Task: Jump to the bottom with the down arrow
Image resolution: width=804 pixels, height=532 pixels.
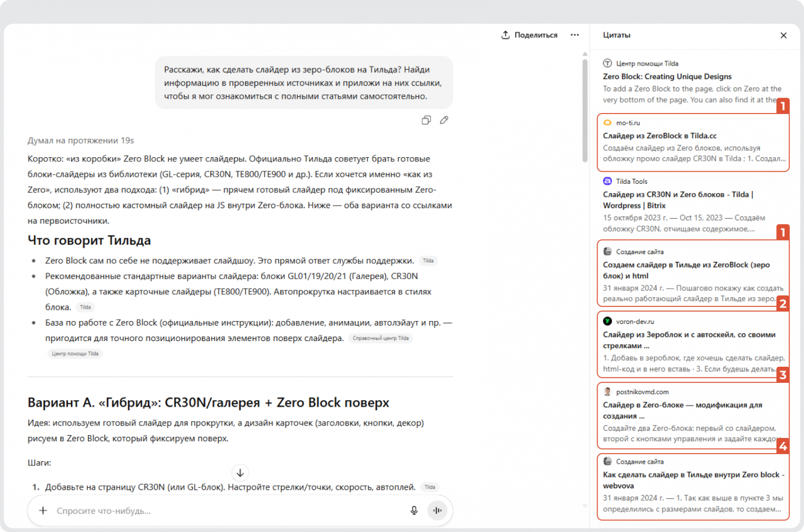Action: pyautogui.click(x=240, y=473)
